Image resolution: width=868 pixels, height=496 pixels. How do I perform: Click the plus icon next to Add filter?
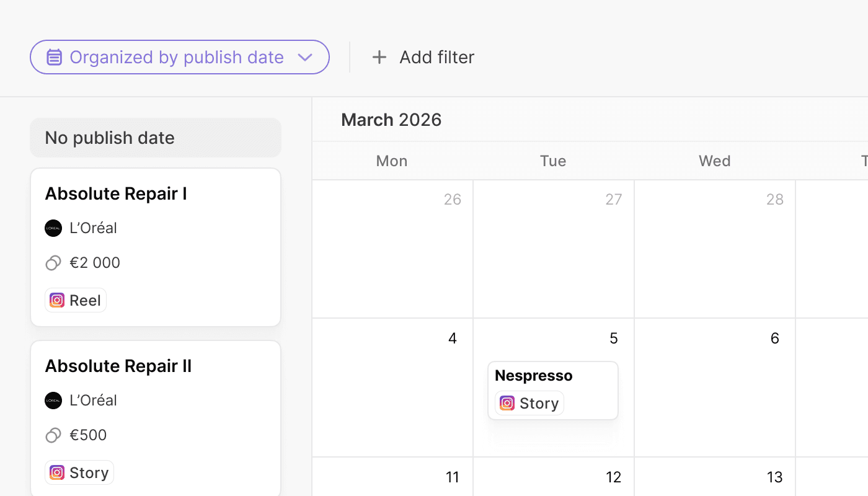(379, 57)
